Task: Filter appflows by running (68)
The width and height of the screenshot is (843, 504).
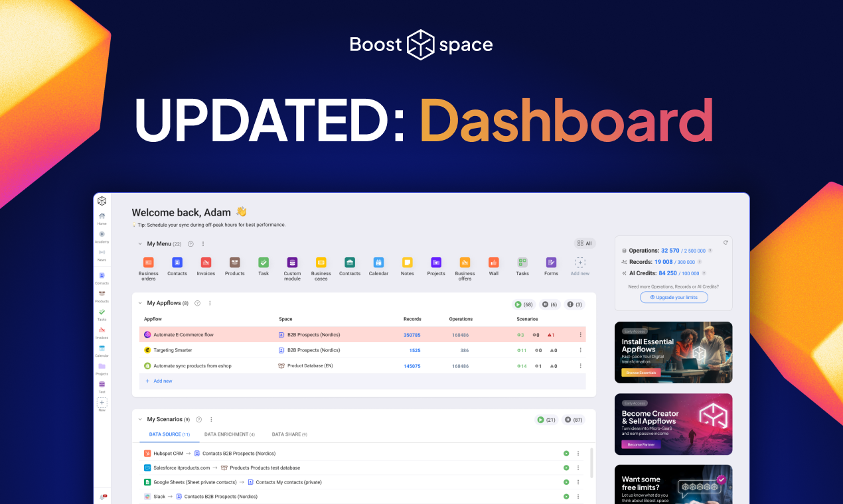Action: tap(523, 304)
